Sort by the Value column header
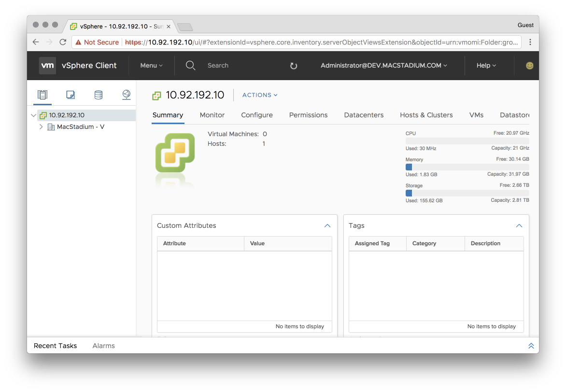This screenshot has height=392, width=566. pos(288,244)
